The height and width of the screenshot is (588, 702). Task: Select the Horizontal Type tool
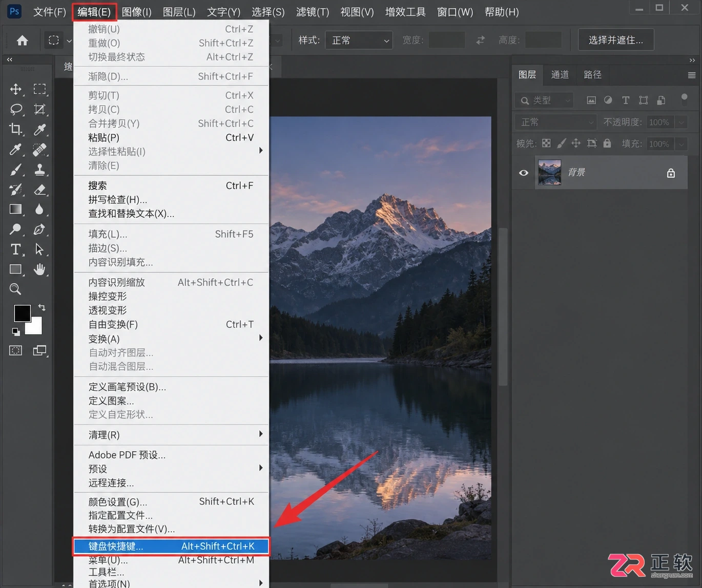(x=16, y=249)
